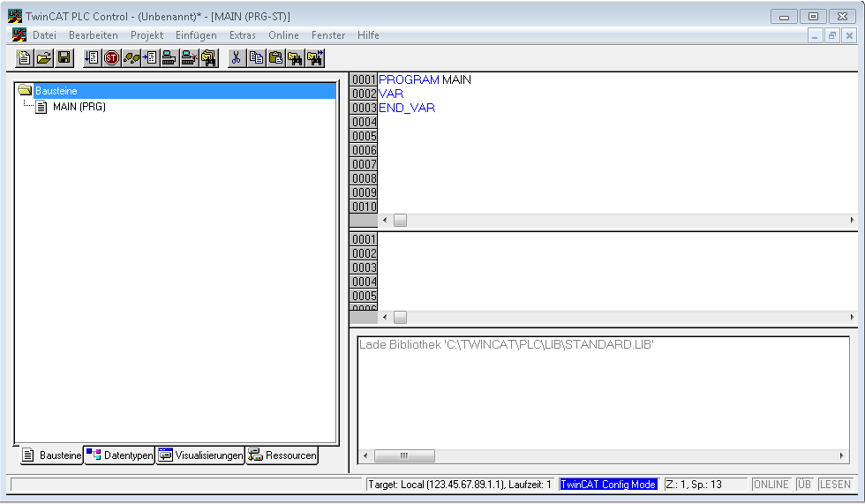The image size is (865, 504).
Task: Click the message pane horizontal scrollbar thumb
Action: [x=404, y=456]
